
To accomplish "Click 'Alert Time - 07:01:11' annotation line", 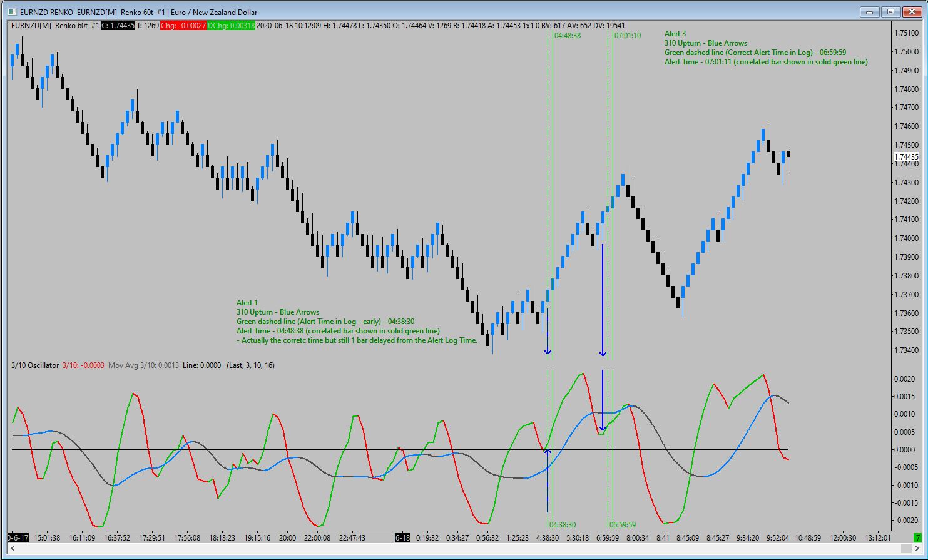I will coord(766,62).
